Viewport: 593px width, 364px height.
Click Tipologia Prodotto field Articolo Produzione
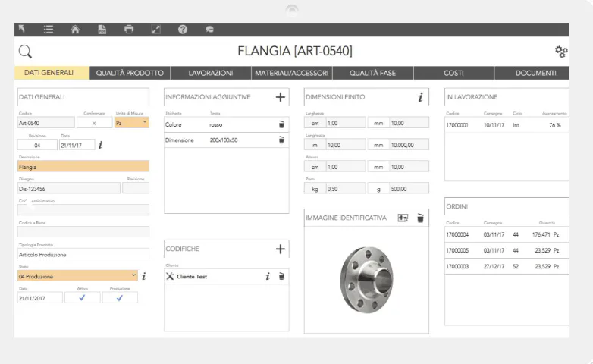click(x=83, y=254)
